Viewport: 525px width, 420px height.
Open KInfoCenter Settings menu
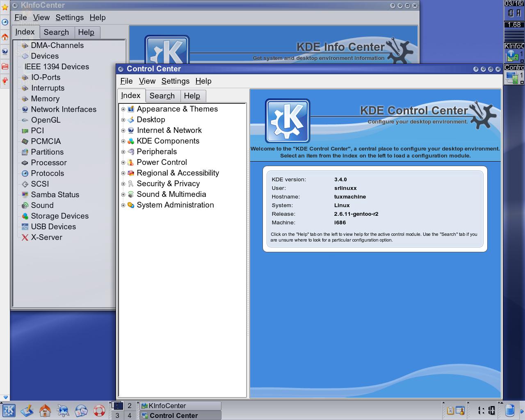tap(70, 18)
